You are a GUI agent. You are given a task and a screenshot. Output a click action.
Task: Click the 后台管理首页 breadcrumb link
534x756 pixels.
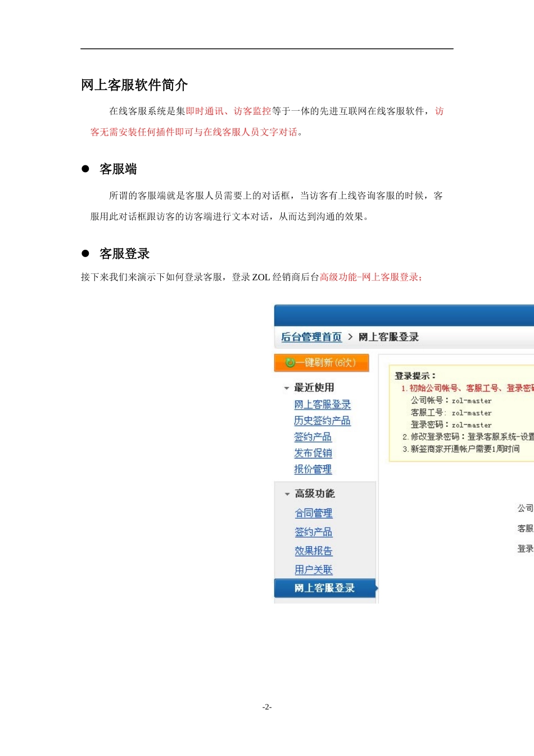click(x=311, y=337)
